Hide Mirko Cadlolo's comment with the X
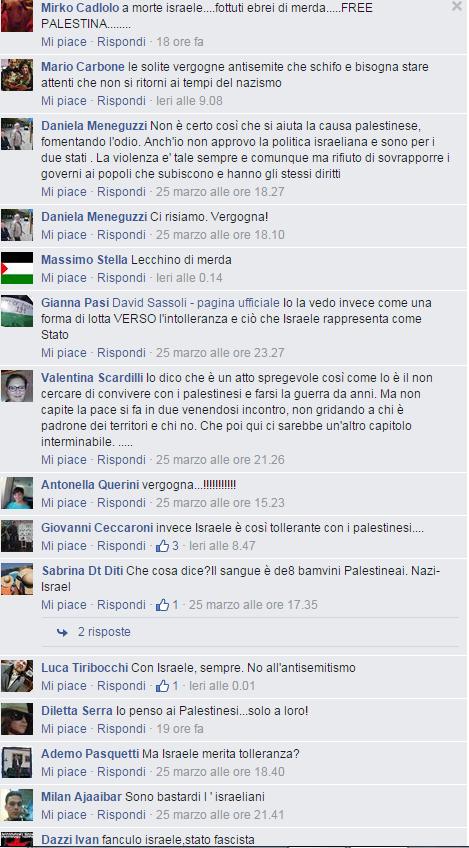Image resolution: width=469 pixels, height=848 pixels. coord(456,6)
